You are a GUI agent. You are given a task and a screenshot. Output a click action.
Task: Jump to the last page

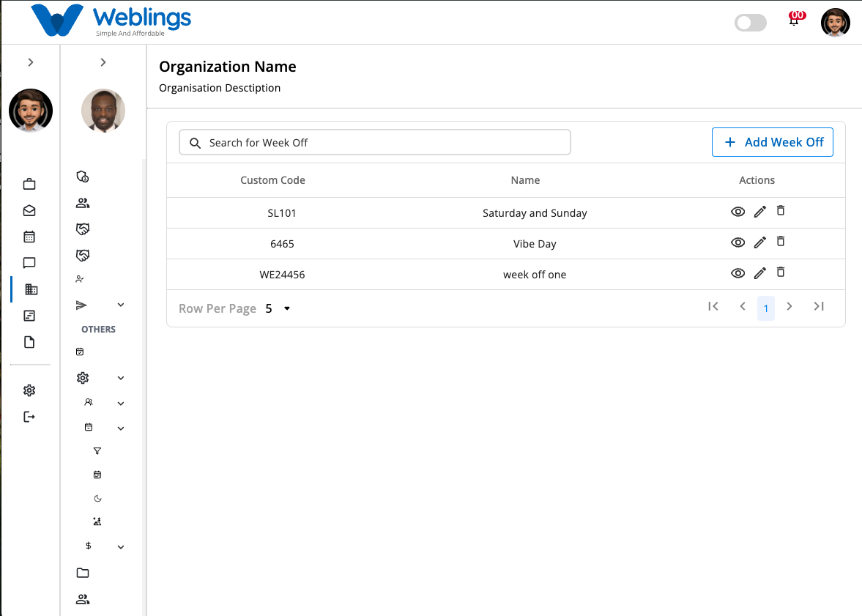(x=819, y=306)
